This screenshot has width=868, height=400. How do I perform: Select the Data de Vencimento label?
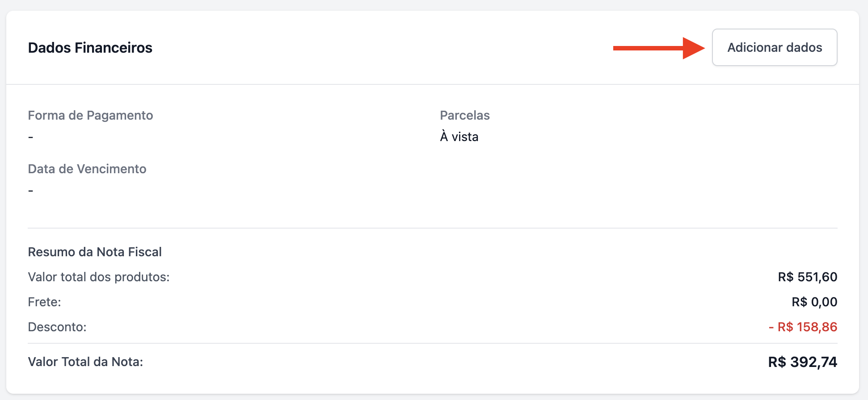tap(87, 169)
